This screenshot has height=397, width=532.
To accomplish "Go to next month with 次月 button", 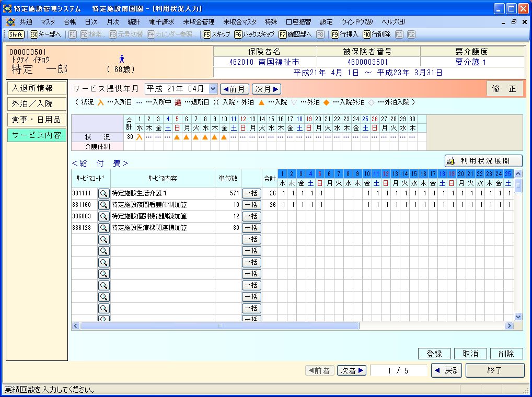I will 267,89.
